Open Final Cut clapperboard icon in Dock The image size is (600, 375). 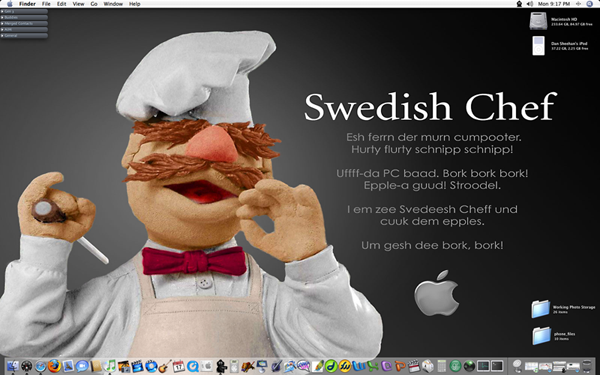[x=414, y=366]
